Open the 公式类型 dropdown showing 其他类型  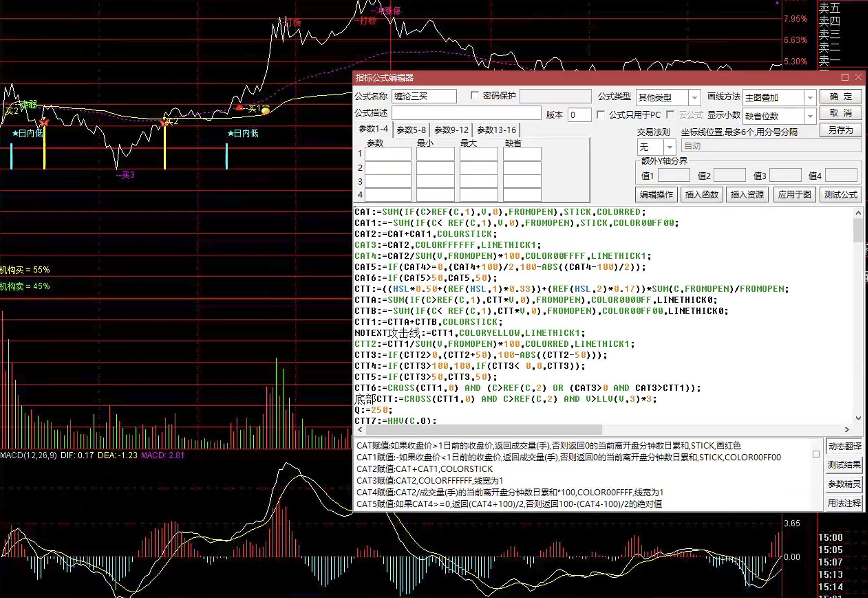click(x=694, y=97)
